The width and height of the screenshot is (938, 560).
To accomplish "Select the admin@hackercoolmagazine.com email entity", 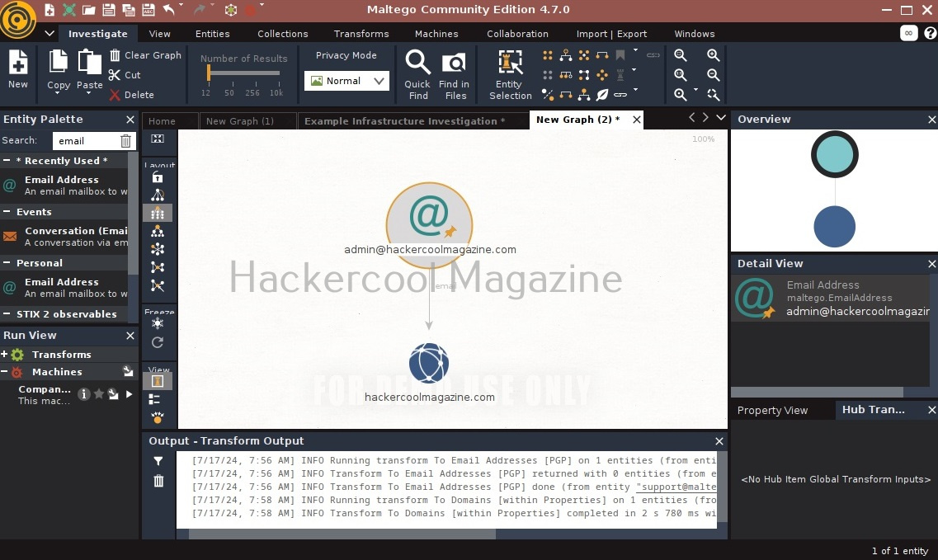I will pyautogui.click(x=429, y=225).
